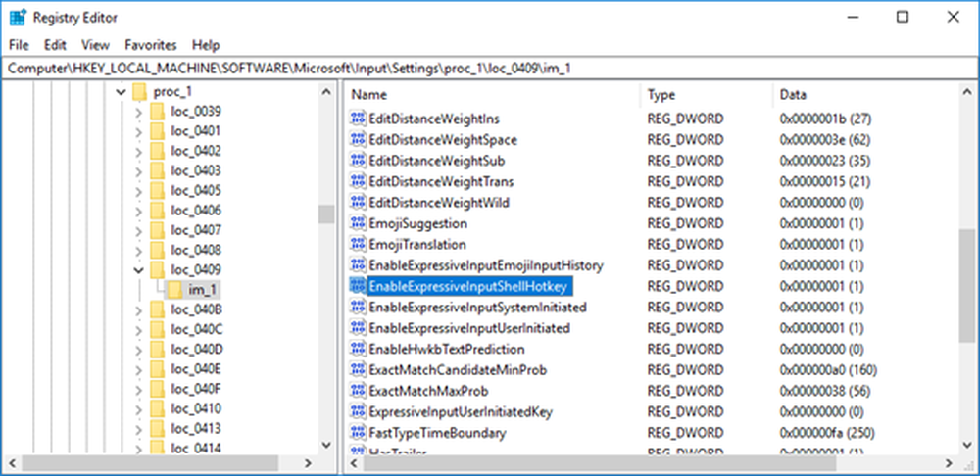Expand the loc_040B tree node
The image size is (980, 476).
coord(139,309)
